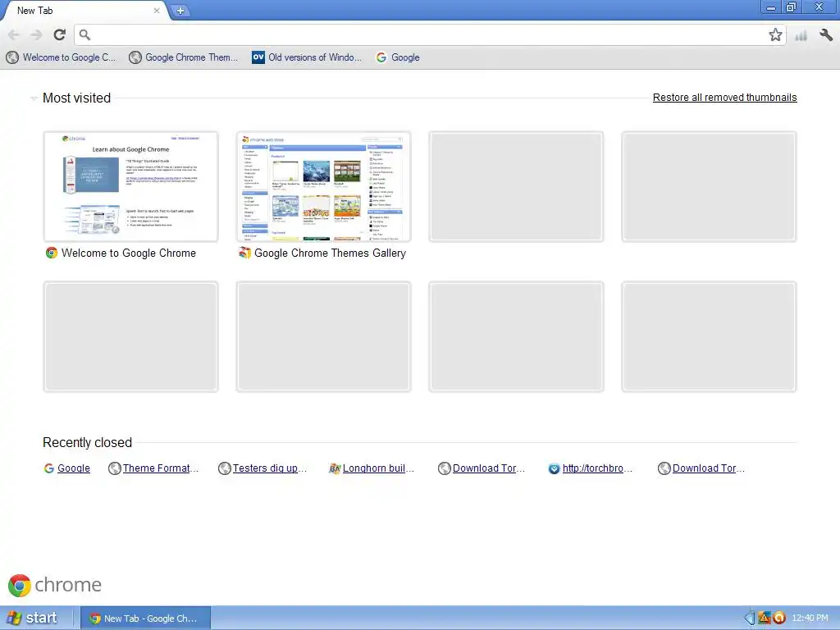Open Welcome to Google Chrome thumbnail
The height and width of the screenshot is (630, 840).
[x=130, y=186]
